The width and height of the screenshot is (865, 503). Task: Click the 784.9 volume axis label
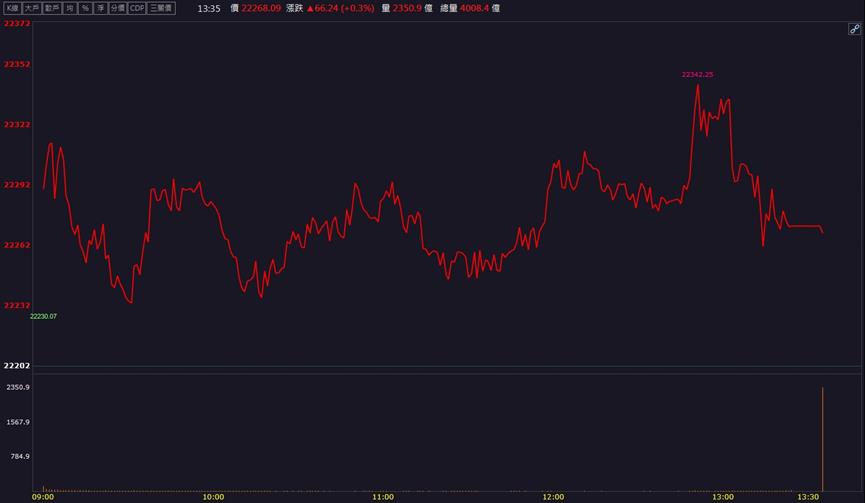pyautogui.click(x=20, y=456)
